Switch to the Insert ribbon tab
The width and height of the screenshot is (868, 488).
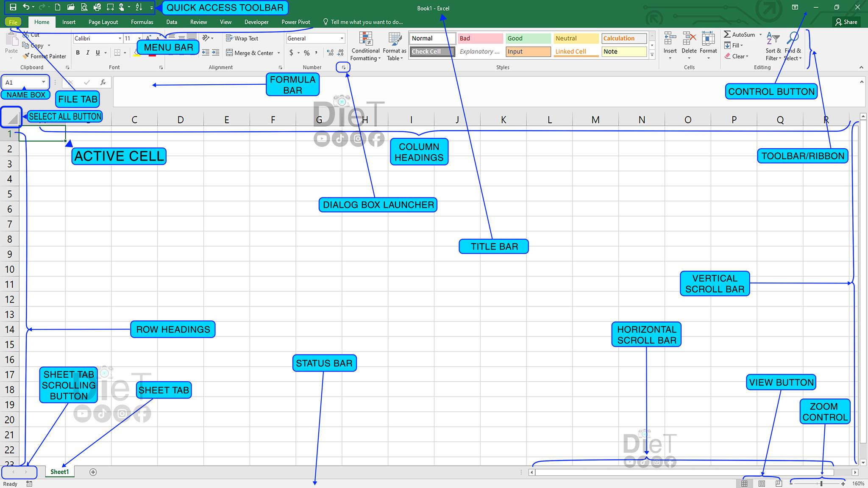pyautogui.click(x=69, y=22)
